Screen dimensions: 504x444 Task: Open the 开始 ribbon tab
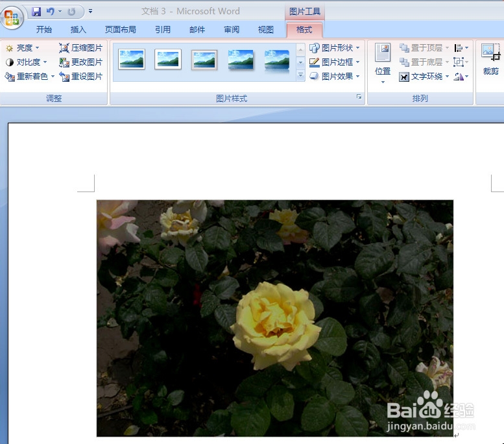coord(43,30)
